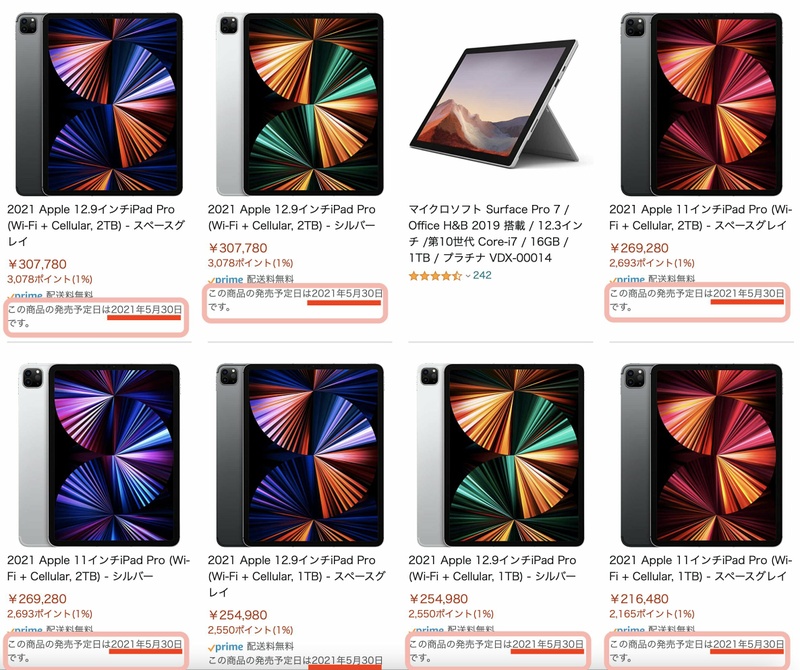The height and width of the screenshot is (670, 800).
Task: Click the Surface Pro 7 star rating
Action: (434, 275)
